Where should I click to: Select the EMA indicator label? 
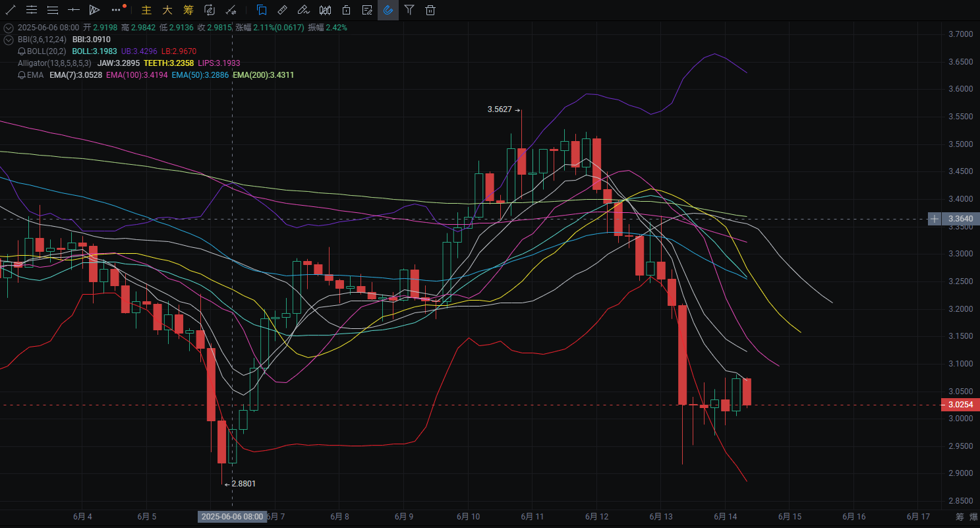coord(36,75)
